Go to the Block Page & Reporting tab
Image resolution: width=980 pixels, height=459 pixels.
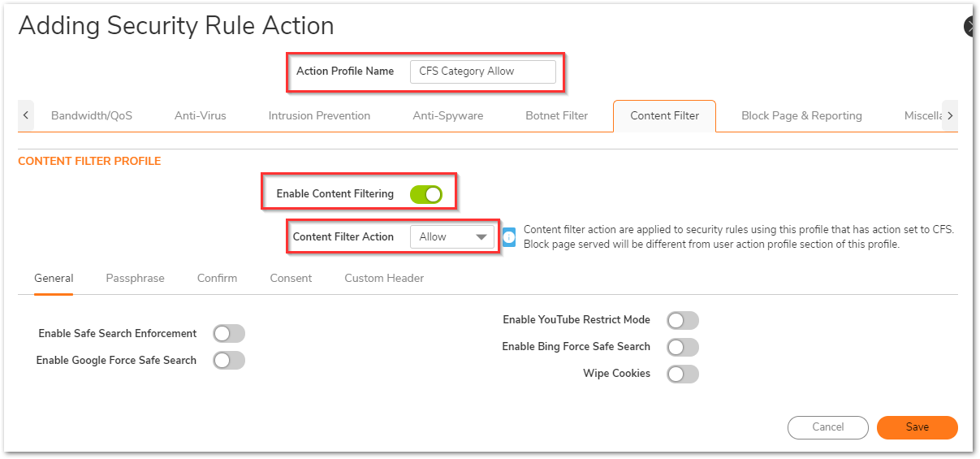point(801,116)
